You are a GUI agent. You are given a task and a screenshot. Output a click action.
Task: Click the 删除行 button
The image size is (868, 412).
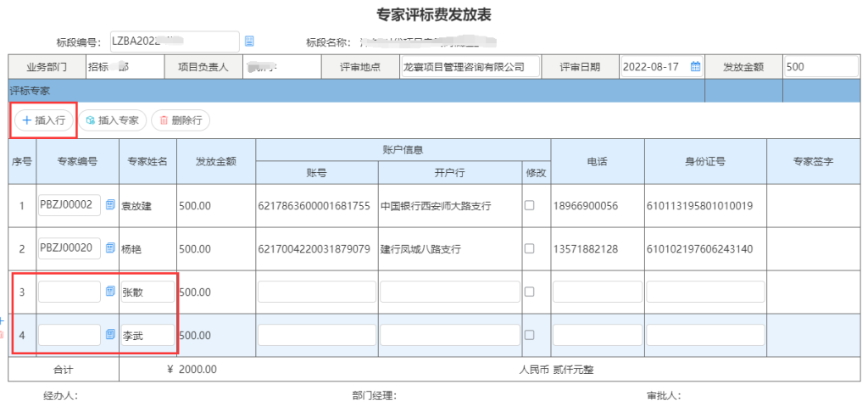pyautogui.click(x=181, y=120)
